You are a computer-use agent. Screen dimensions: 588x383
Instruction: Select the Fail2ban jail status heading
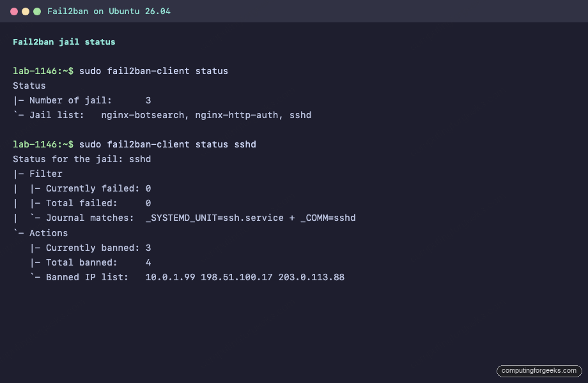tap(65, 41)
